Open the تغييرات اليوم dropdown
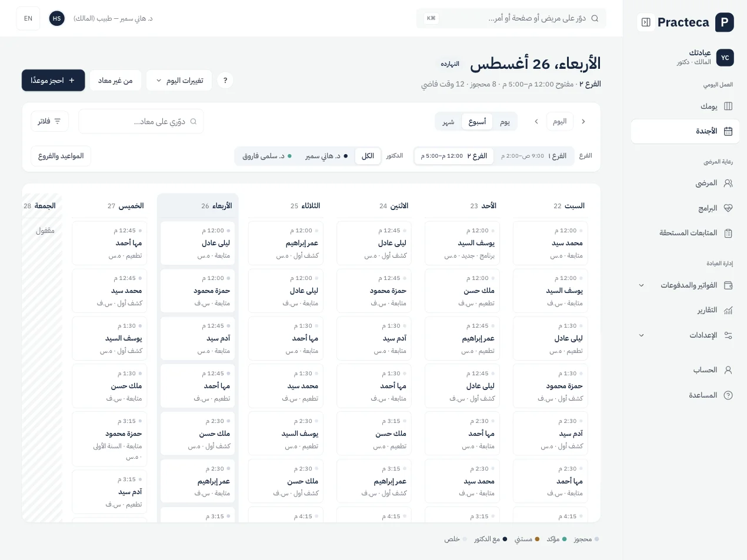The height and width of the screenshot is (560, 747). coord(179,81)
